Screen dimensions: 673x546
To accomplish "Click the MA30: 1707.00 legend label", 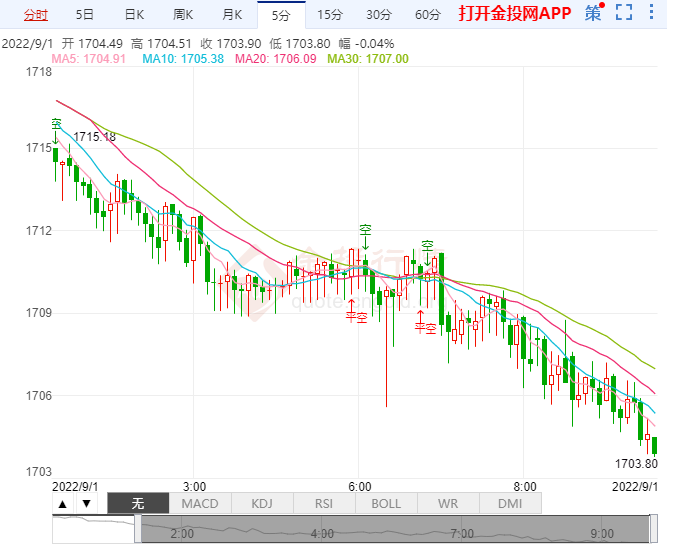I will [368, 59].
